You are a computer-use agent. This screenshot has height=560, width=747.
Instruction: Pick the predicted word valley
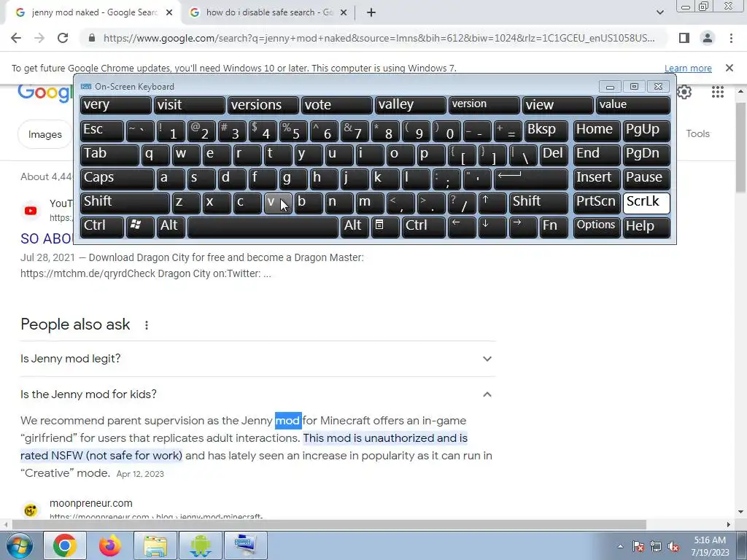[x=410, y=105]
